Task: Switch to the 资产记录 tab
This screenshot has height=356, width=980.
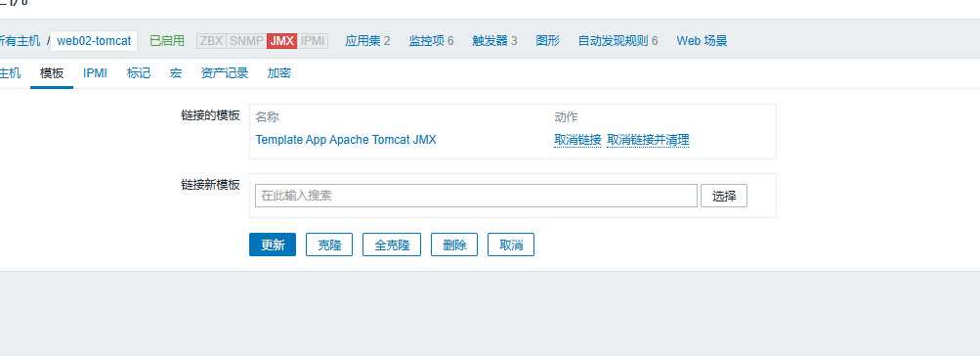Action: (225, 73)
